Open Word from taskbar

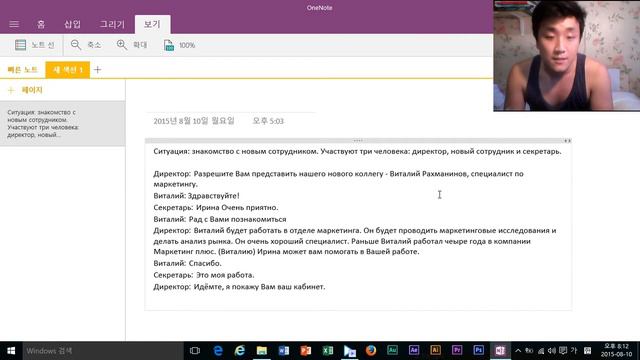click(x=284, y=351)
